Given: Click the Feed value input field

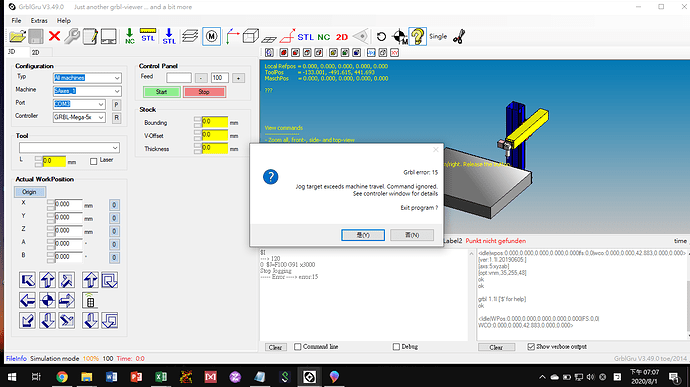Looking at the screenshot, I should [179, 78].
